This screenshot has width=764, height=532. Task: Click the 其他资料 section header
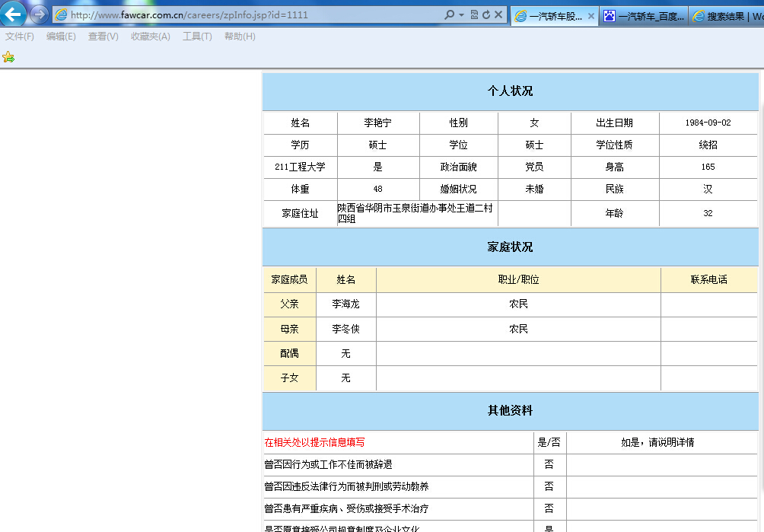[510, 411]
